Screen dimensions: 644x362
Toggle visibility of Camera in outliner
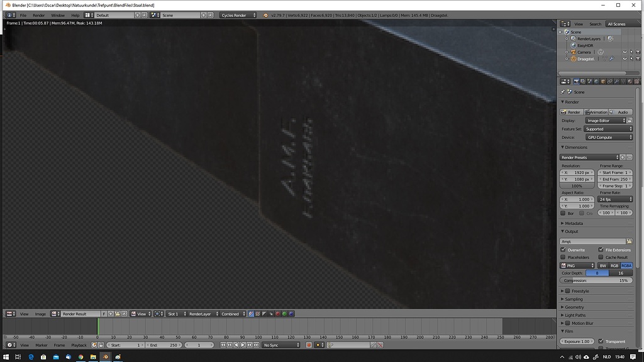[625, 52]
